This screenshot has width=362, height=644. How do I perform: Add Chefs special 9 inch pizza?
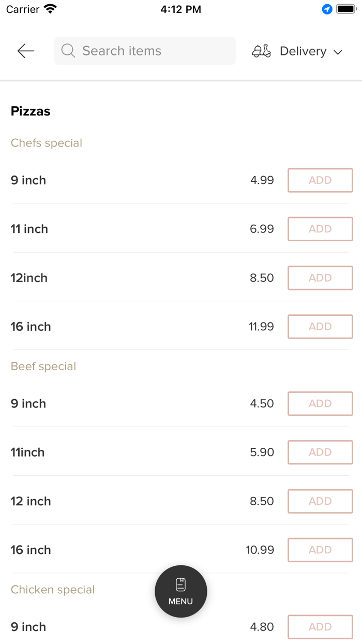(320, 180)
